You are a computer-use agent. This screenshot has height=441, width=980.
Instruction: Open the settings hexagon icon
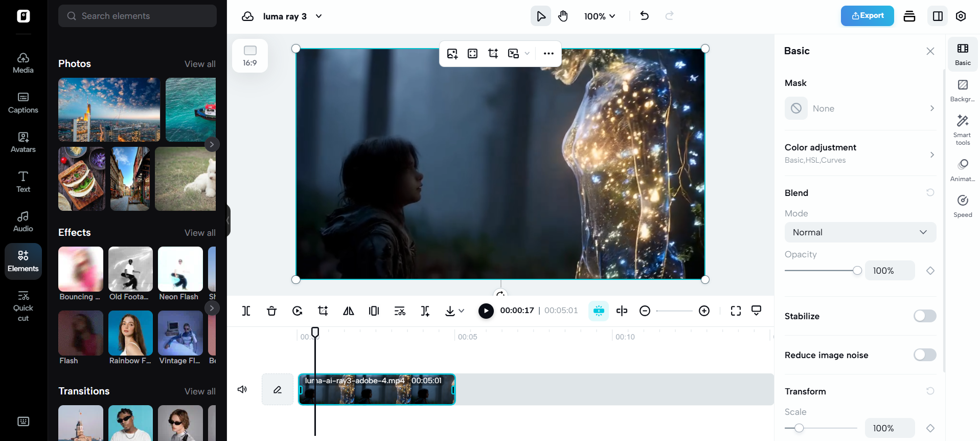[961, 16]
